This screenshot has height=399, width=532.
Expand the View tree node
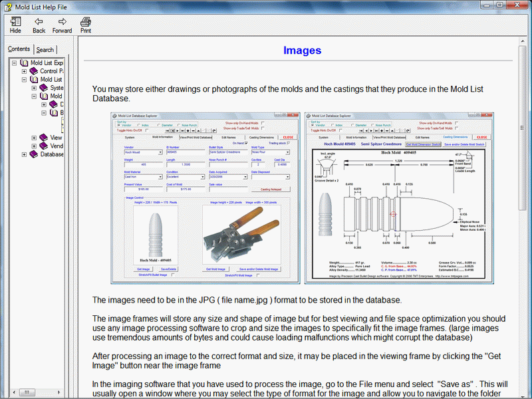coord(34,138)
